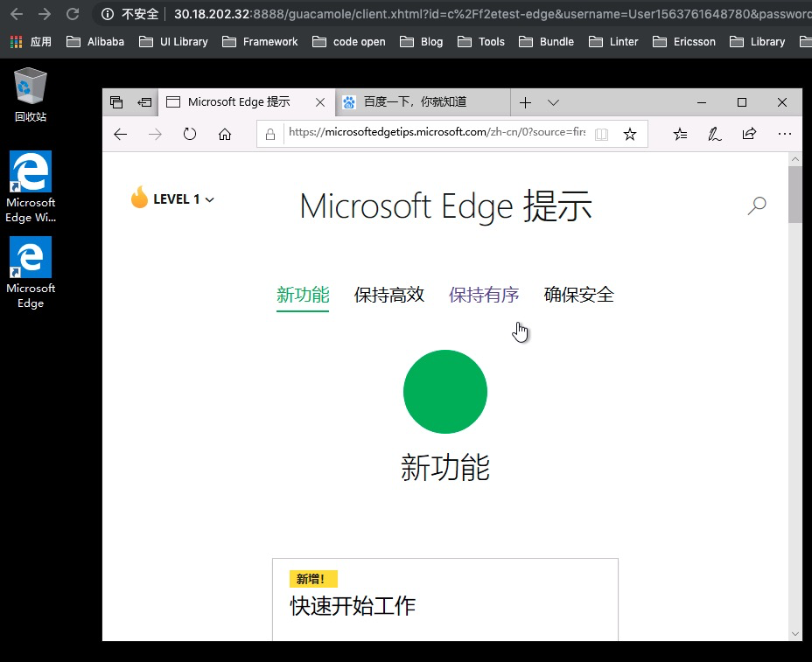Click the share page icon
The width and height of the screenshot is (812, 662).
pos(749,135)
